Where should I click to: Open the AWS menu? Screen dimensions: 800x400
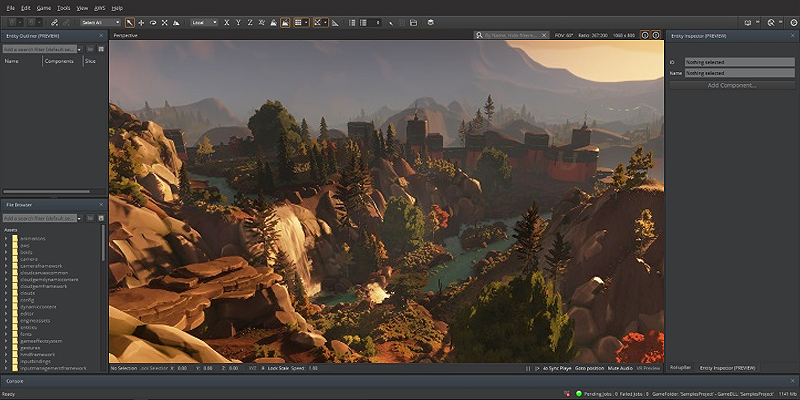click(99, 8)
